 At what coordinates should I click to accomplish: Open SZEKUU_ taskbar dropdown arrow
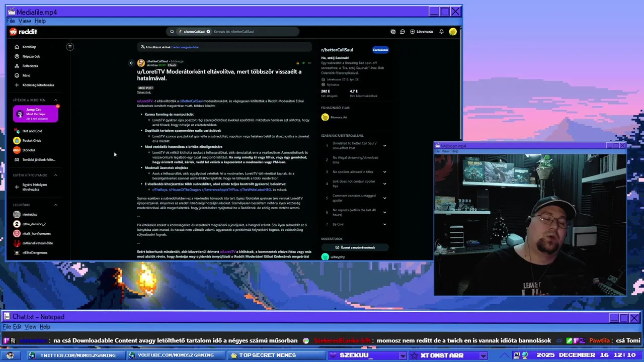coord(402,356)
